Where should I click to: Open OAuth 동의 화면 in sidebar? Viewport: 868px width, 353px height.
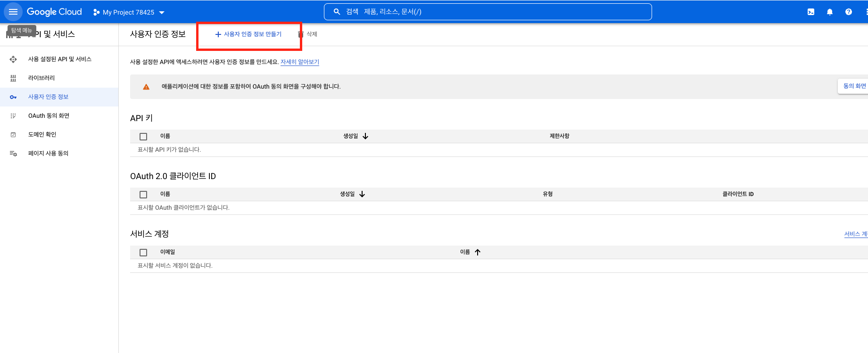49,116
